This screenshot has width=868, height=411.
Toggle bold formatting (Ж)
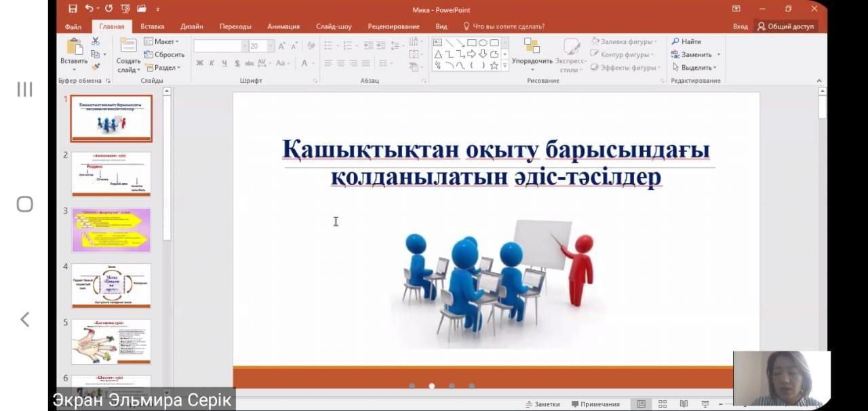coord(199,63)
